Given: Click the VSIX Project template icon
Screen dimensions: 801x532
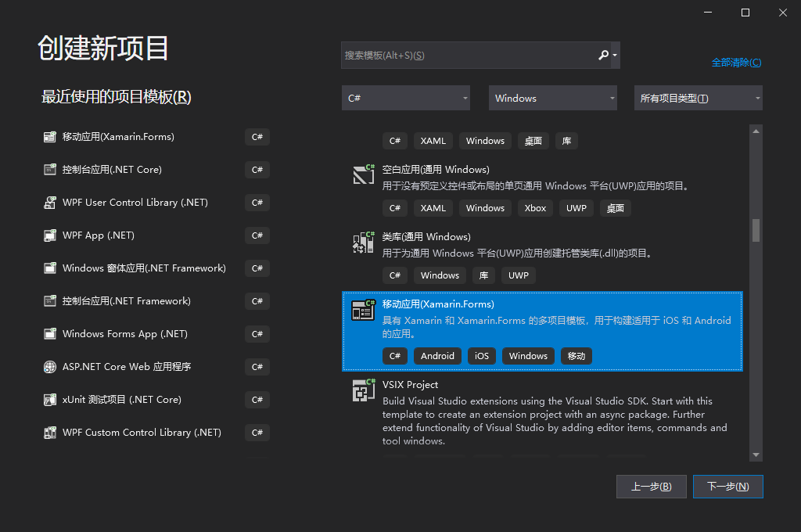Looking at the screenshot, I should pos(364,390).
